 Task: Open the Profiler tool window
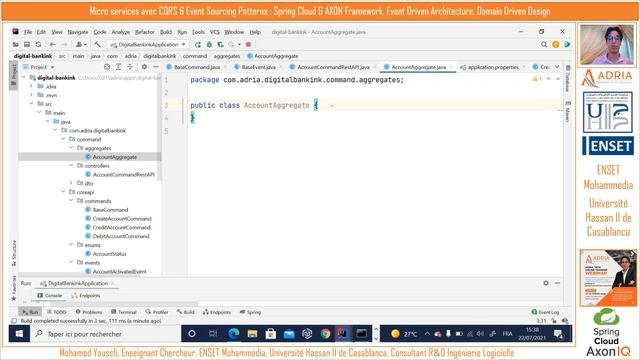point(157,312)
